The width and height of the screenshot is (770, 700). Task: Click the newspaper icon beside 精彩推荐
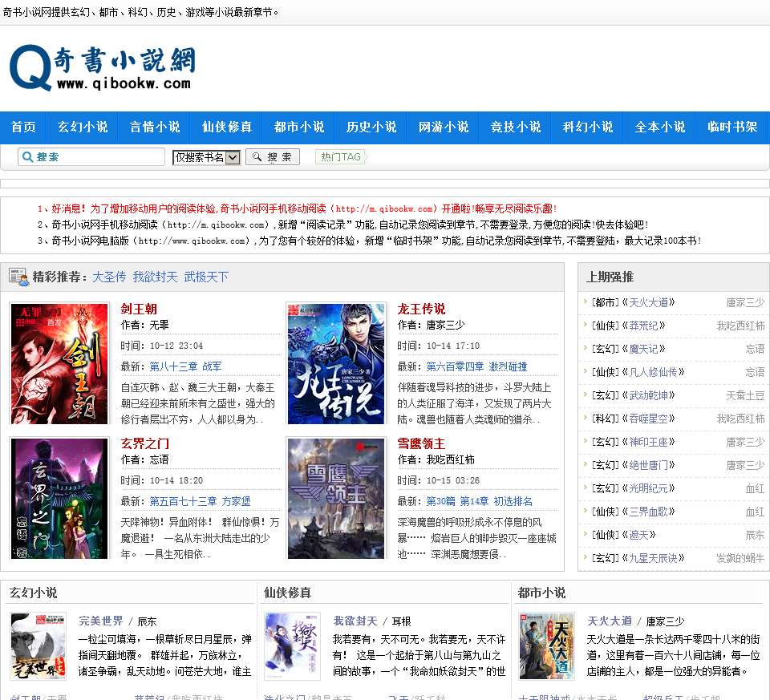18,277
